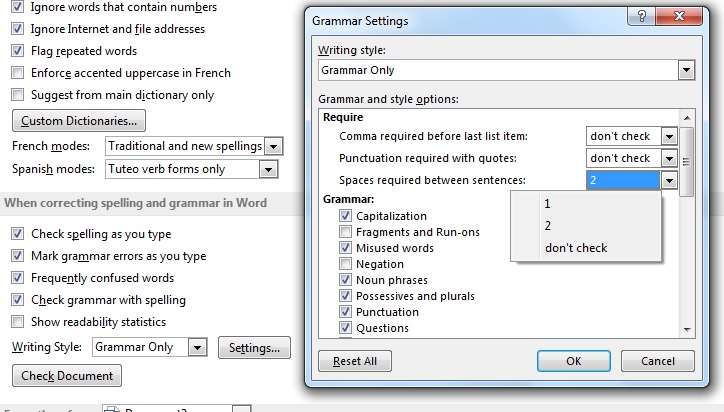Enable the Negation grammar option

[x=345, y=264]
